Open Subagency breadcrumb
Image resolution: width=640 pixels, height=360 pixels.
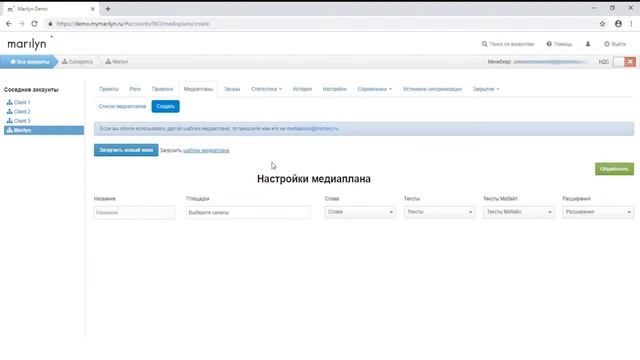(77, 62)
